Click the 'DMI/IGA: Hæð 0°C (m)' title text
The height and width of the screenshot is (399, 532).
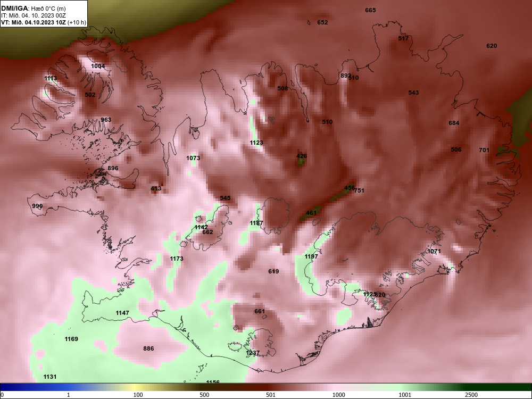pos(33,9)
